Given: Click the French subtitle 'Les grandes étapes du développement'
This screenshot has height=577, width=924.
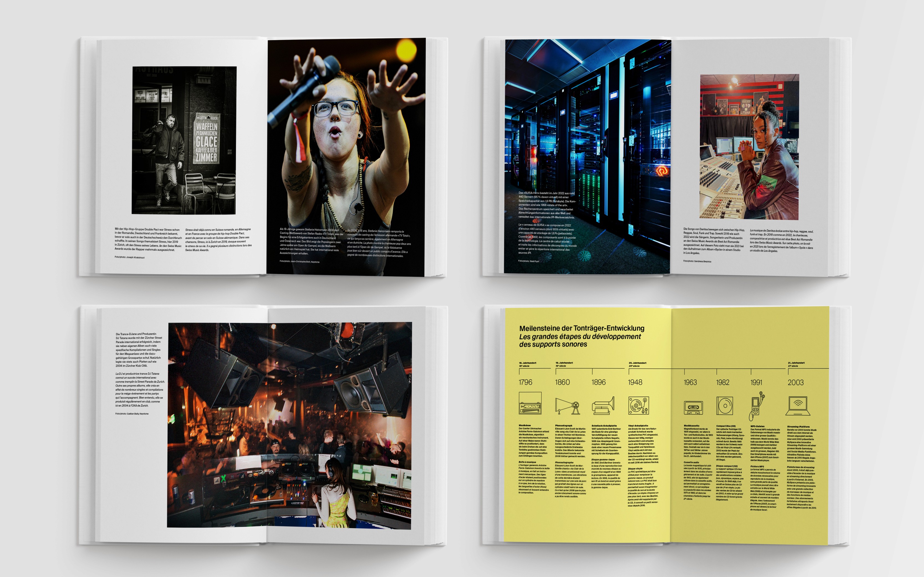Looking at the screenshot, I should 580,337.
